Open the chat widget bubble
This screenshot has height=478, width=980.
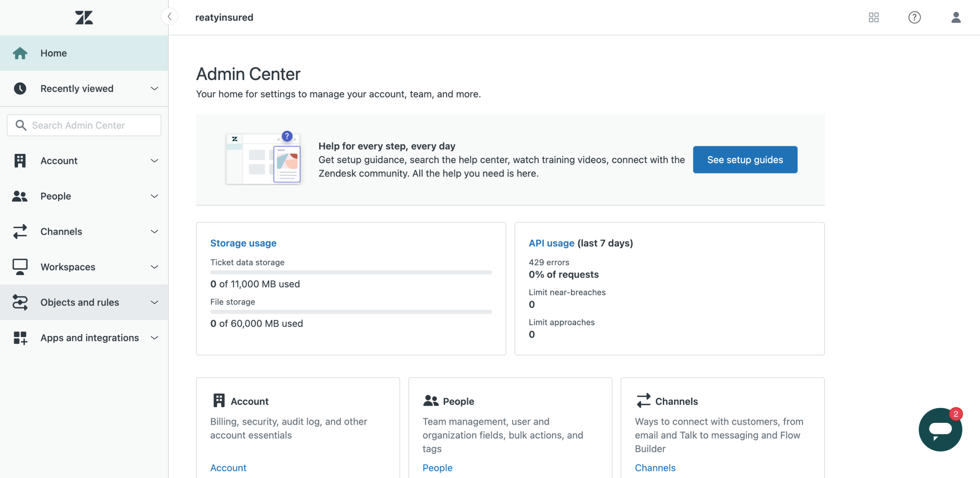pos(940,429)
